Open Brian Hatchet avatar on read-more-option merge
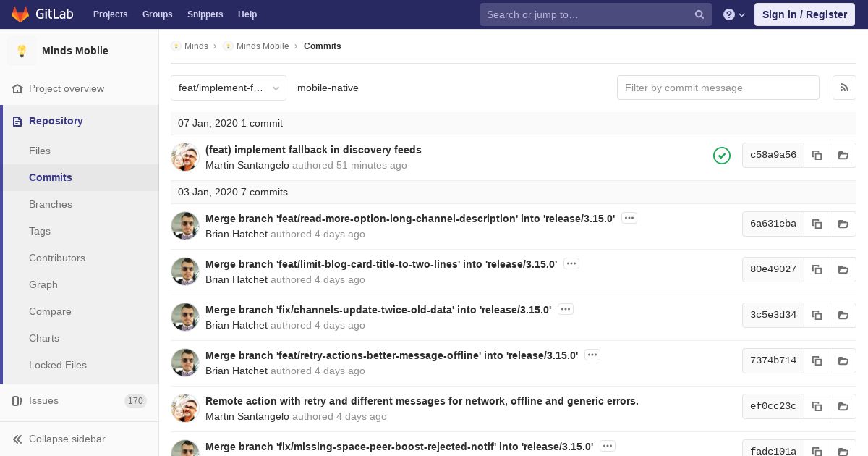This screenshot has width=868, height=456. click(185, 226)
